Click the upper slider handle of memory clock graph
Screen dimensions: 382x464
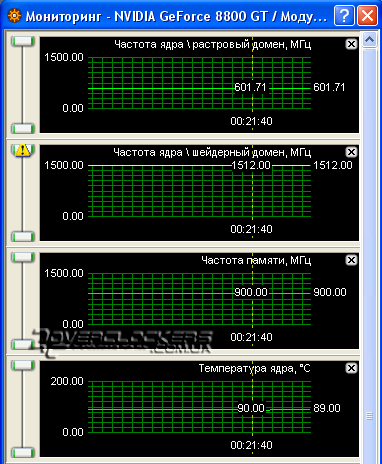23,257
